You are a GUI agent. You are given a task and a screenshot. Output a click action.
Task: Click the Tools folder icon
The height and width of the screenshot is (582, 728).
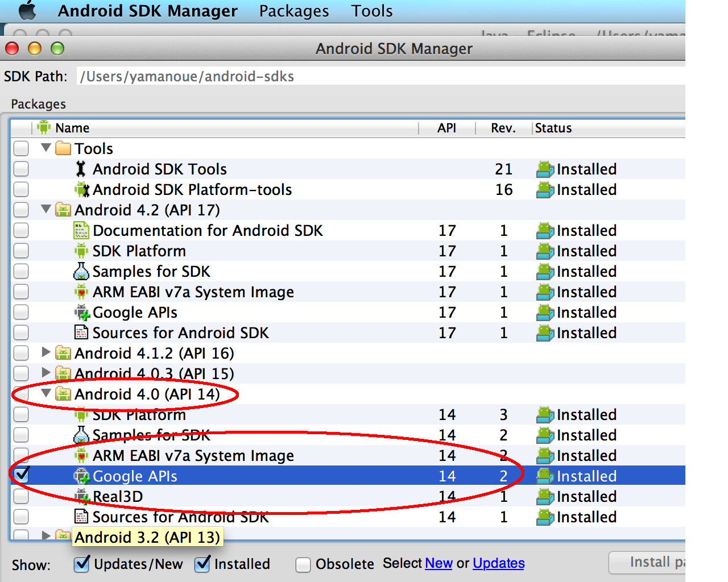click(x=63, y=148)
